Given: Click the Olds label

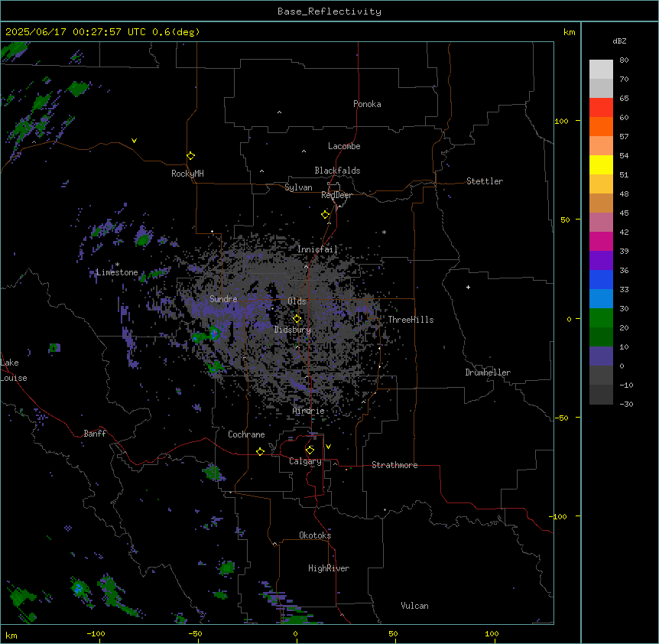Looking at the screenshot, I should 297,301.
